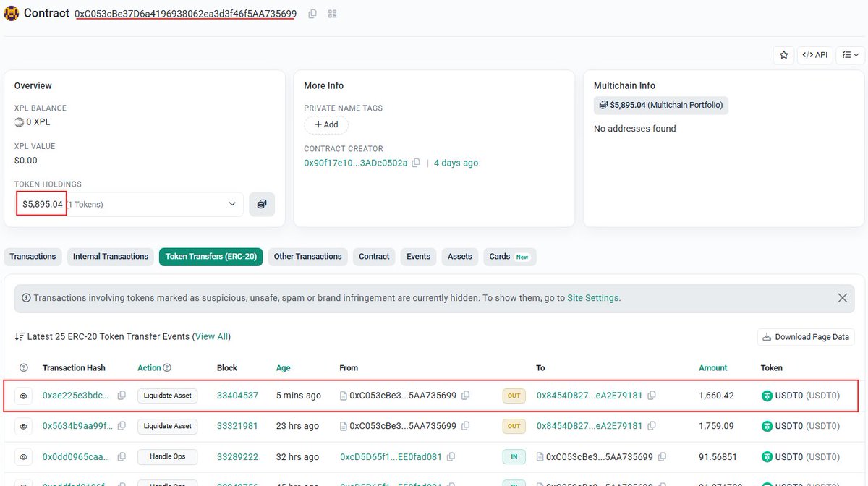The width and height of the screenshot is (868, 486).
Task: Open transaction hash 0x5634b9aa99f
Action: [77, 426]
